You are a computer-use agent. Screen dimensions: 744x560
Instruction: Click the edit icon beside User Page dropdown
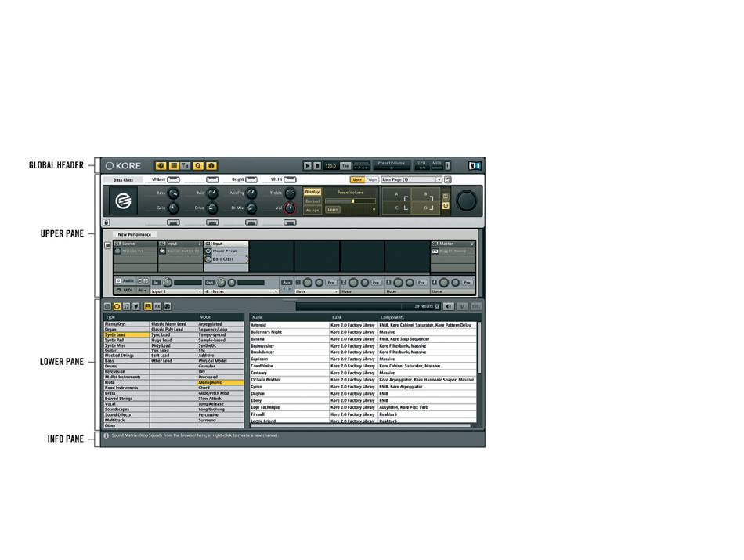click(x=447, y=179)
